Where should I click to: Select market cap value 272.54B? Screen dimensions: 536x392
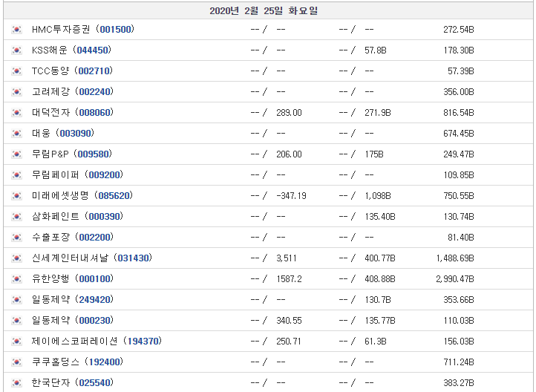tap(458, 30)
